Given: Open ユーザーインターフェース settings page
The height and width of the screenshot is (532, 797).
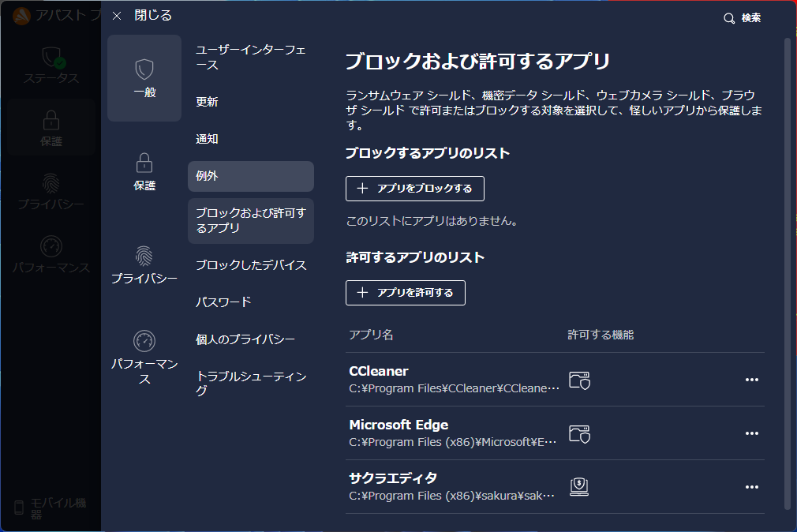Looking at the screenshot, I should click(251, 58).
